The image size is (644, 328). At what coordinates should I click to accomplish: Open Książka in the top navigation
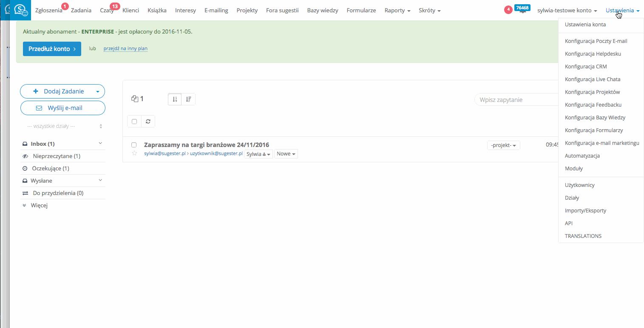tap(157, 10)
